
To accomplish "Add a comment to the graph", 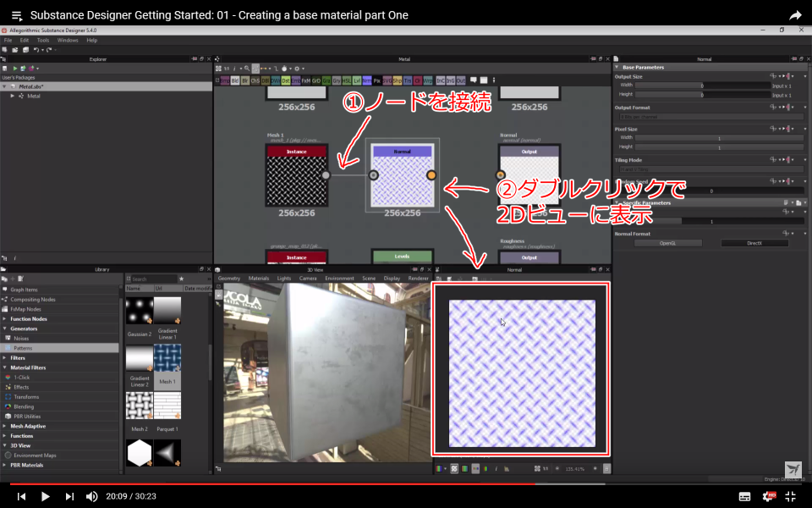I will (x=474, y=80).
